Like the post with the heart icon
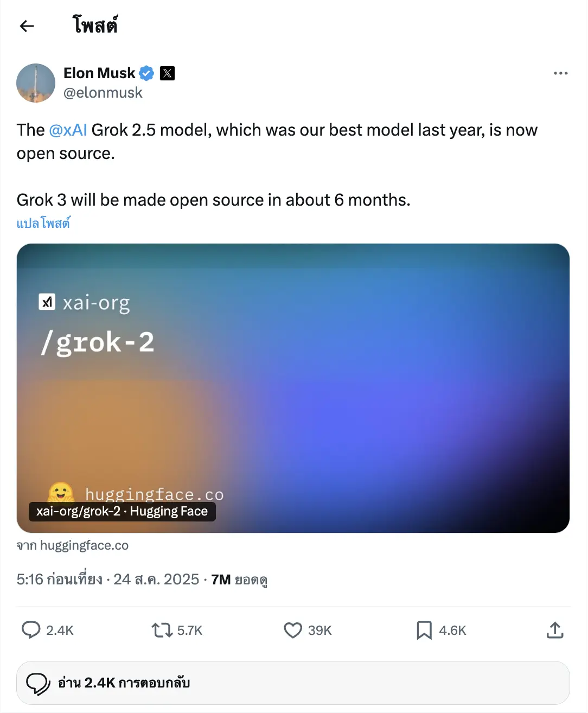Image resolution: width=588 pixels, height=713 pixels. point(293,630)
